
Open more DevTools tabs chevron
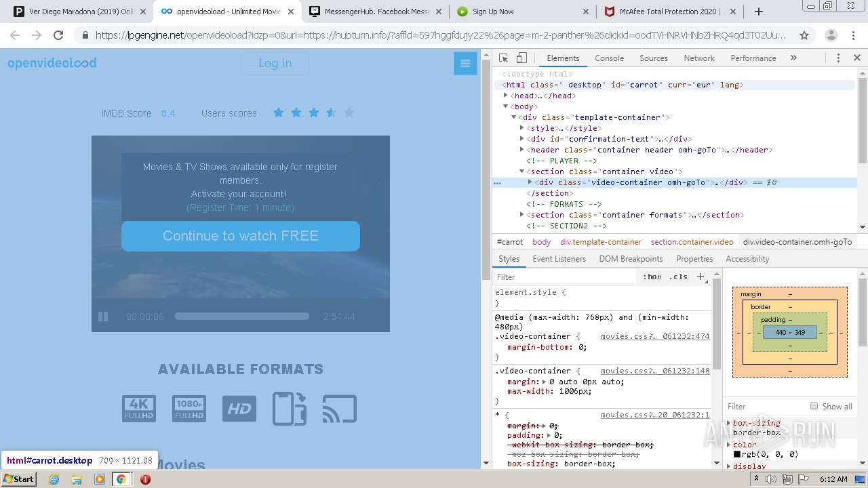point(793,58)
